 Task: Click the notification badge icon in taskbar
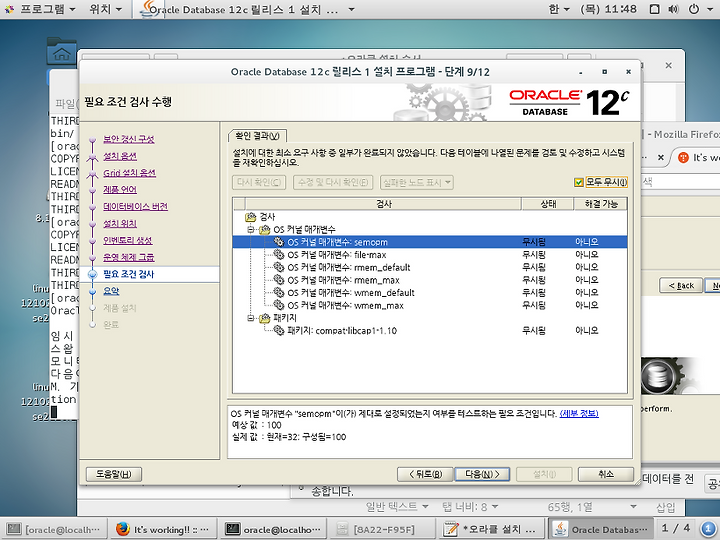708,529
